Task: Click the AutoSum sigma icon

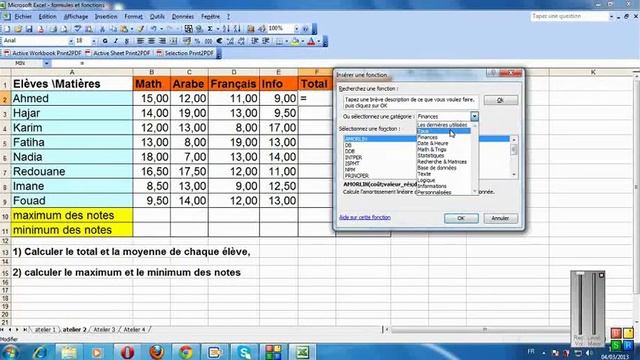Action: click(x=210, y=29)
